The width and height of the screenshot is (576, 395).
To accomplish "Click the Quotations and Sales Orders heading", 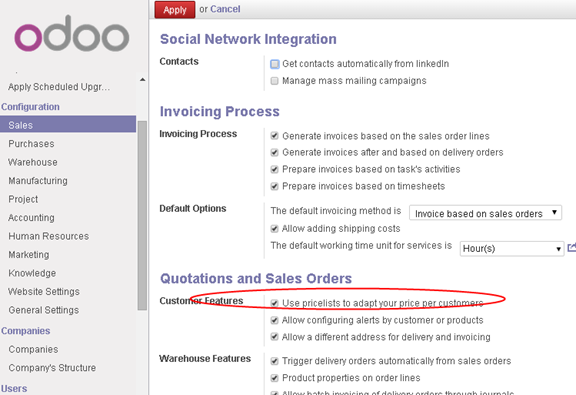I will click(256, 279).
